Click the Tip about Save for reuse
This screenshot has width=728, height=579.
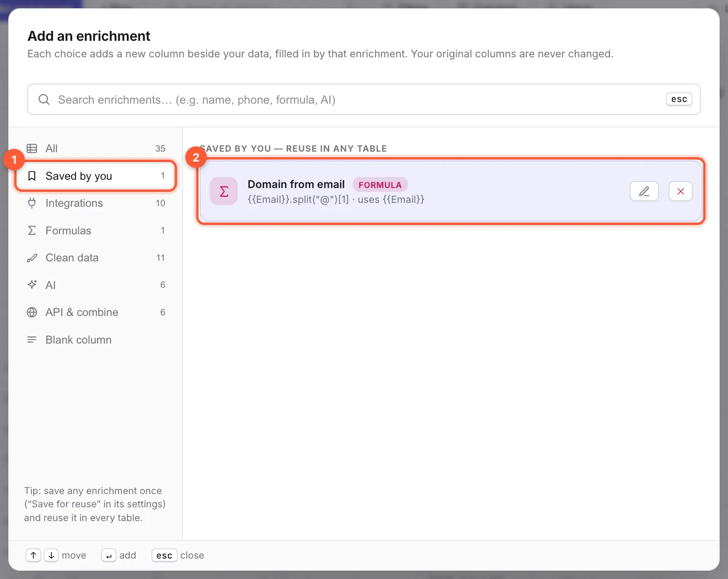pos(95,504)
